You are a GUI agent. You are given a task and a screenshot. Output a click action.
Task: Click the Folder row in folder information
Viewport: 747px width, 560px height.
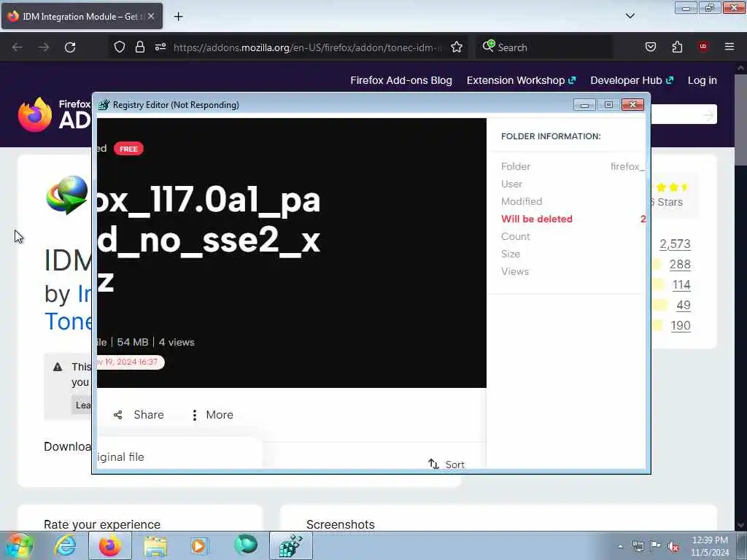pos(573,167)
